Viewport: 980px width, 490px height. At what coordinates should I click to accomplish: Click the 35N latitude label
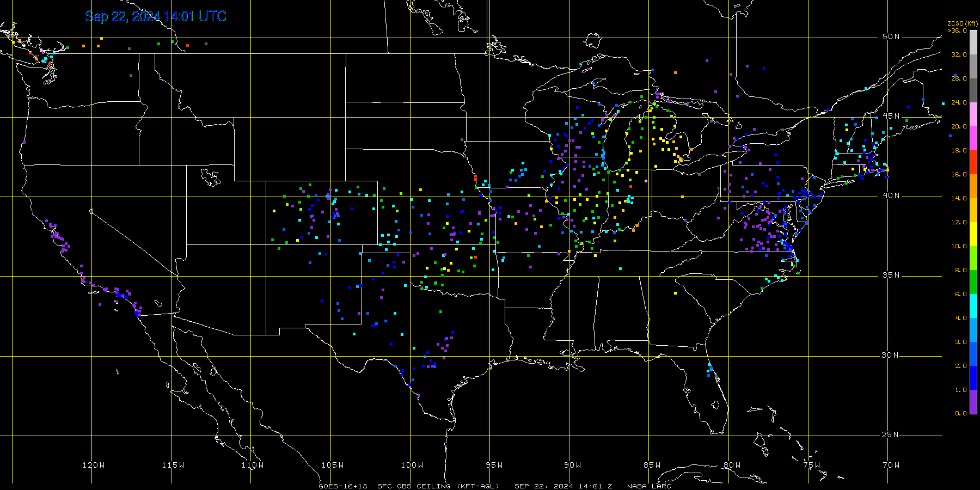(891, 275)
